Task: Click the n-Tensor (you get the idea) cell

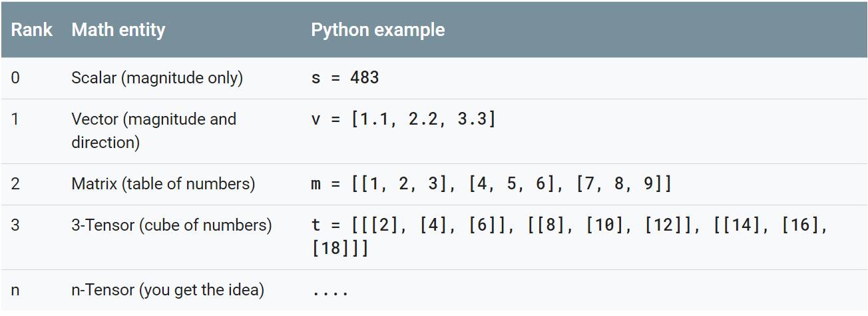Action: [168, 291]
